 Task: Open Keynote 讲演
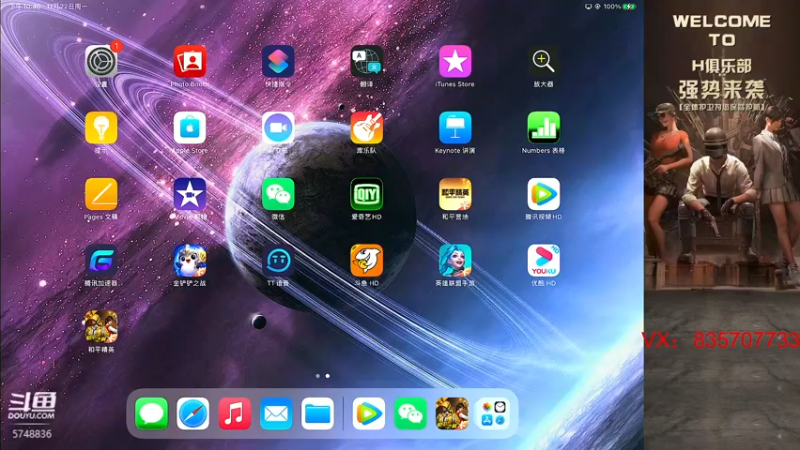click(455, 128)
